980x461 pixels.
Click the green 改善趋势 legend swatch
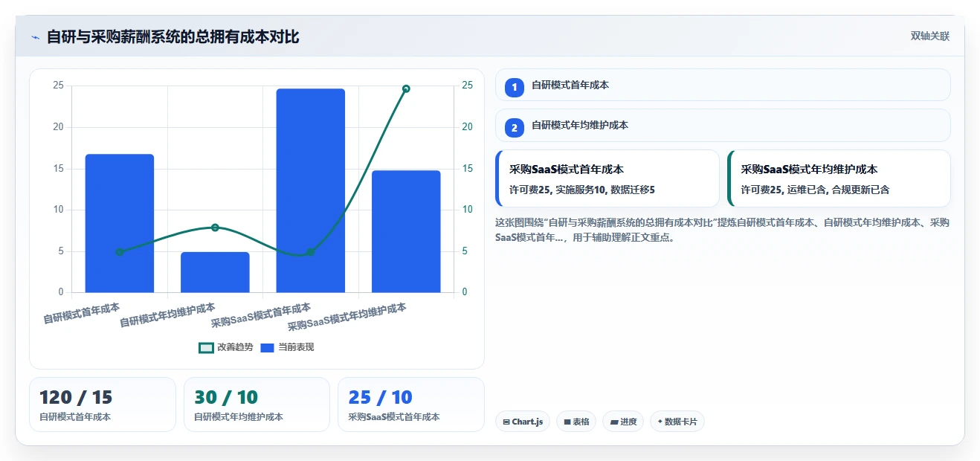[206, 348]
